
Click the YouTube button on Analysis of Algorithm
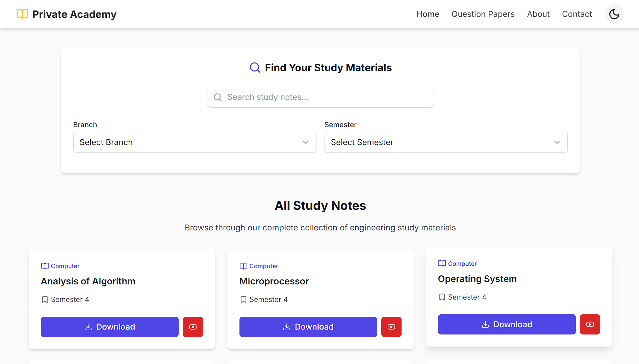point(193,327)
